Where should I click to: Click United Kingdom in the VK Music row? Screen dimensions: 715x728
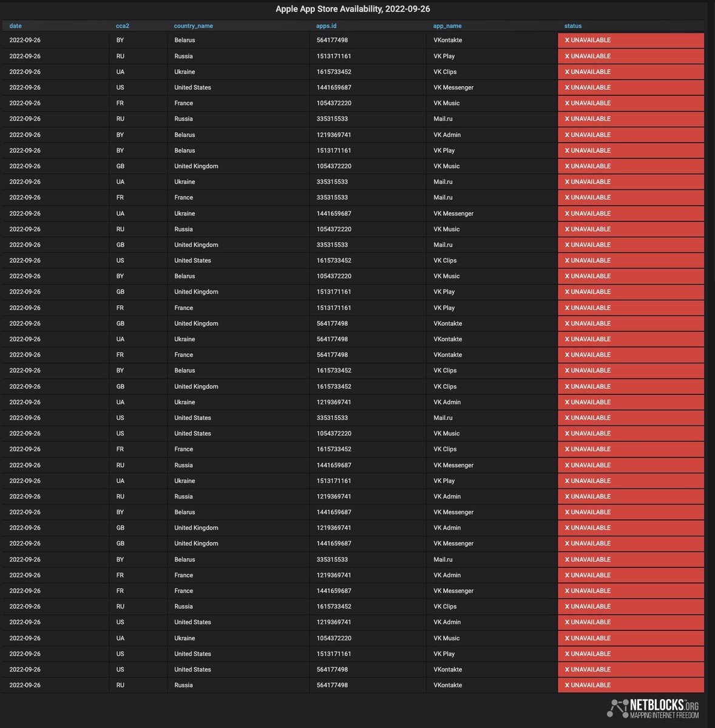tap(196, 166)
